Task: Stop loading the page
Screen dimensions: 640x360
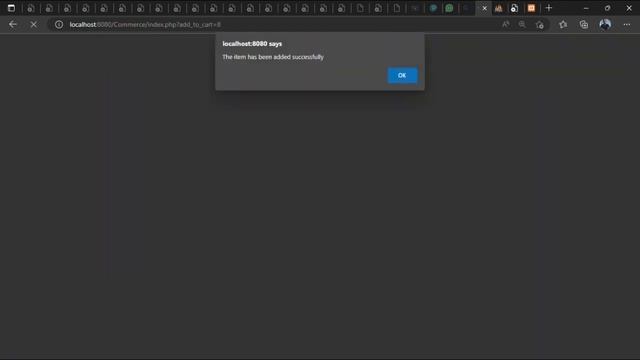Action: coord(33,24)
